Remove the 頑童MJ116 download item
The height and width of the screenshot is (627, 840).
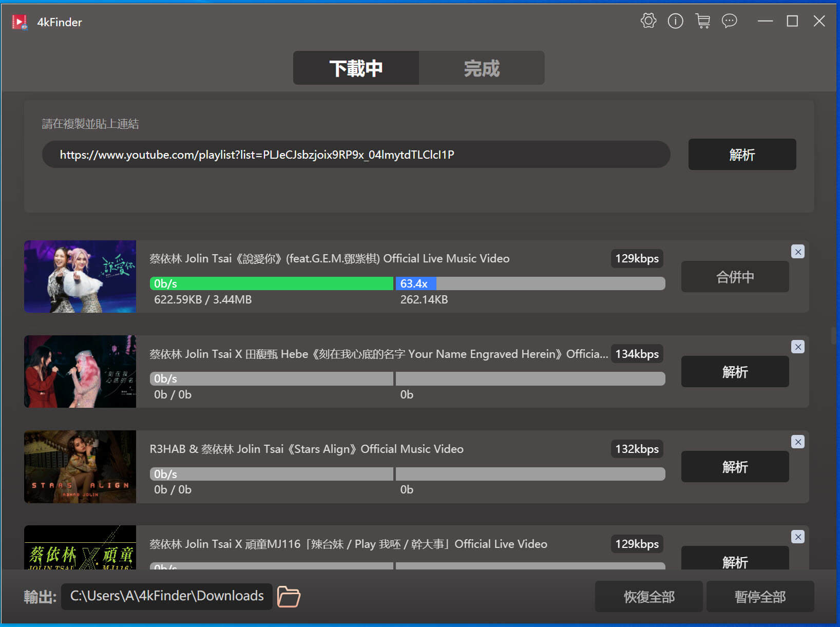coord(798,537)
